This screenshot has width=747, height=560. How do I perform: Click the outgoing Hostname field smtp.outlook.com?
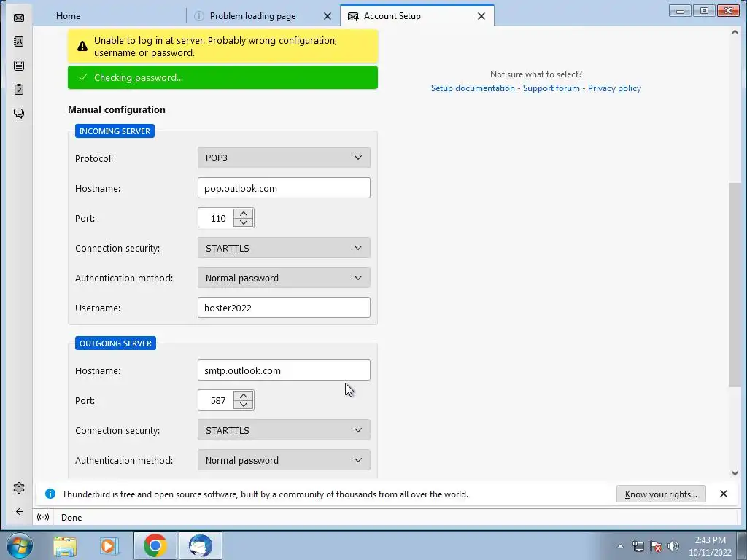(x=284, y=370)
